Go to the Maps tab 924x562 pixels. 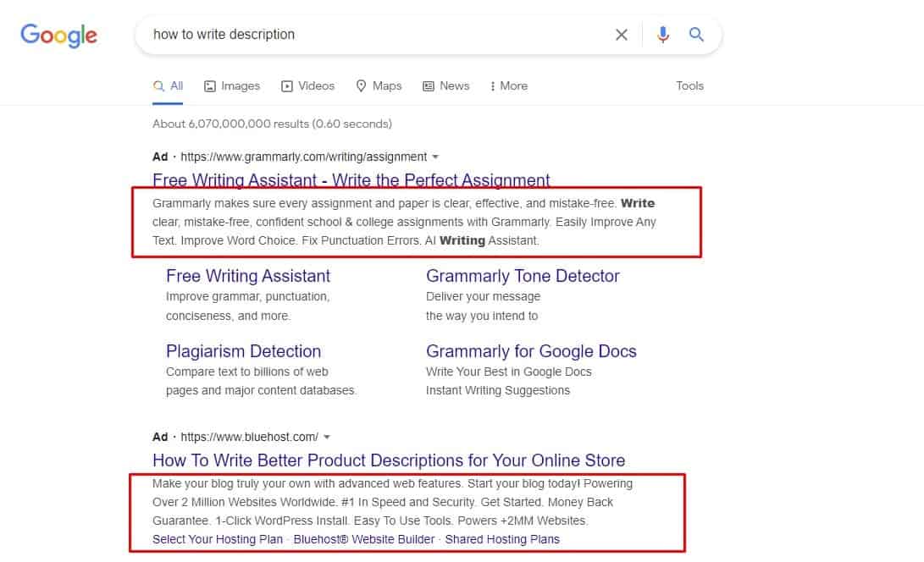pyautogui.click(x=379, y=86)
